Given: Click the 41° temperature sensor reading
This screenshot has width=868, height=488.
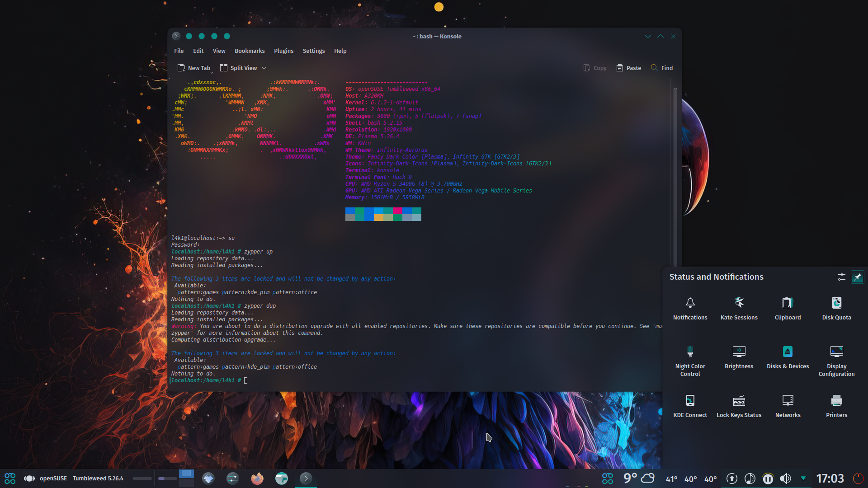Looking at the screenshot, I should (671, 479).
